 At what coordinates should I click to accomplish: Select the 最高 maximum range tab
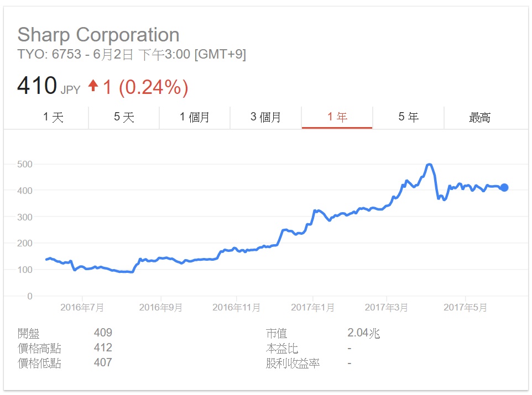[x=479, y=117]
